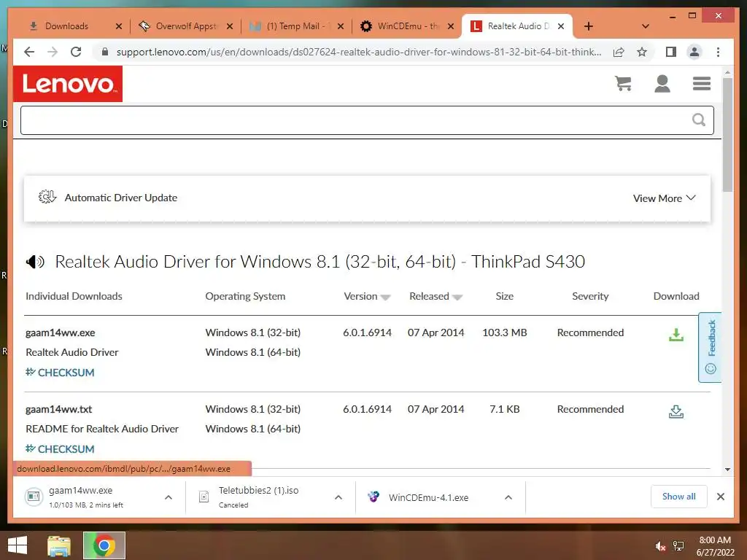Open the Lenovo account sign-in icon
The height and width of the screenshot is (560, 747).
click(662, 84)
